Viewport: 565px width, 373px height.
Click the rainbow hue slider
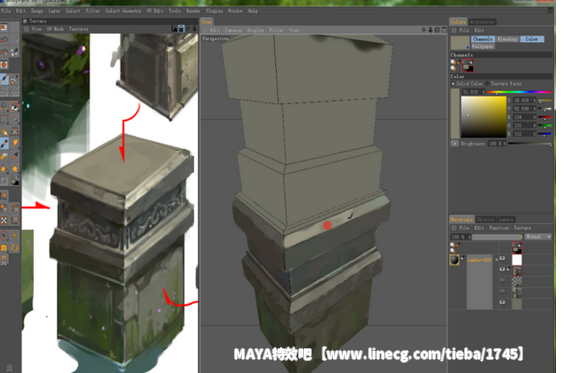(x=519, y=92)
